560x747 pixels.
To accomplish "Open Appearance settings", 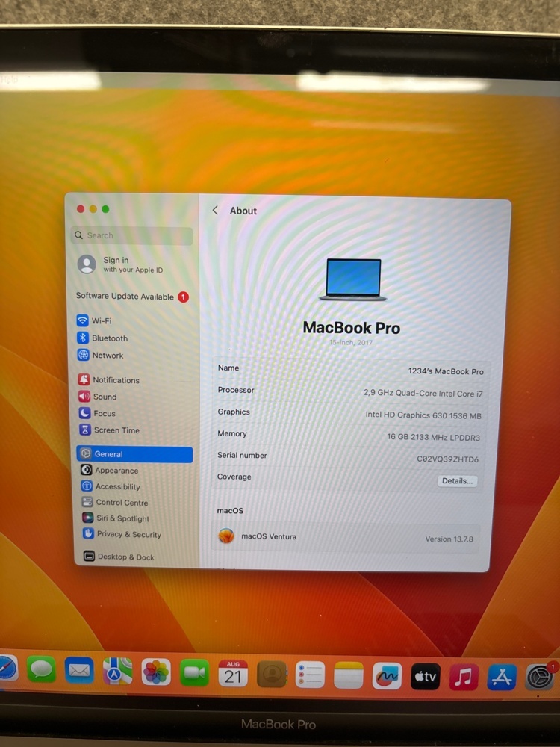I will point(110,470).
